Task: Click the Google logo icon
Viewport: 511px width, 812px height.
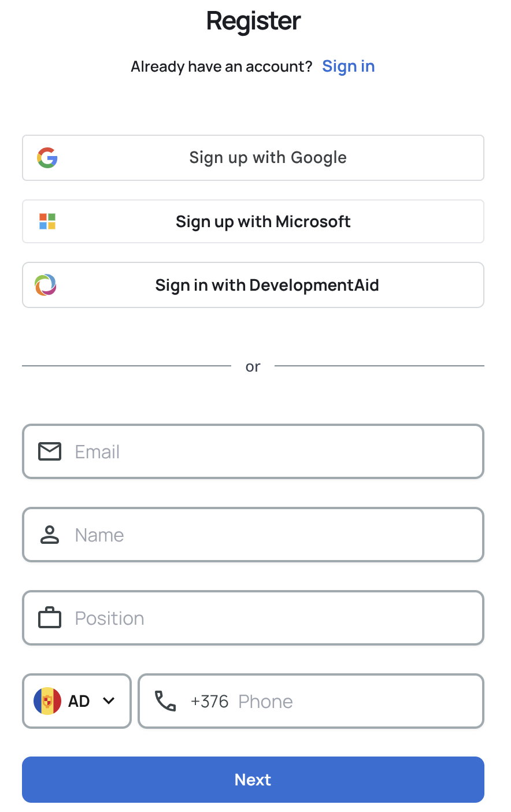Action: (x=47, y=158)
